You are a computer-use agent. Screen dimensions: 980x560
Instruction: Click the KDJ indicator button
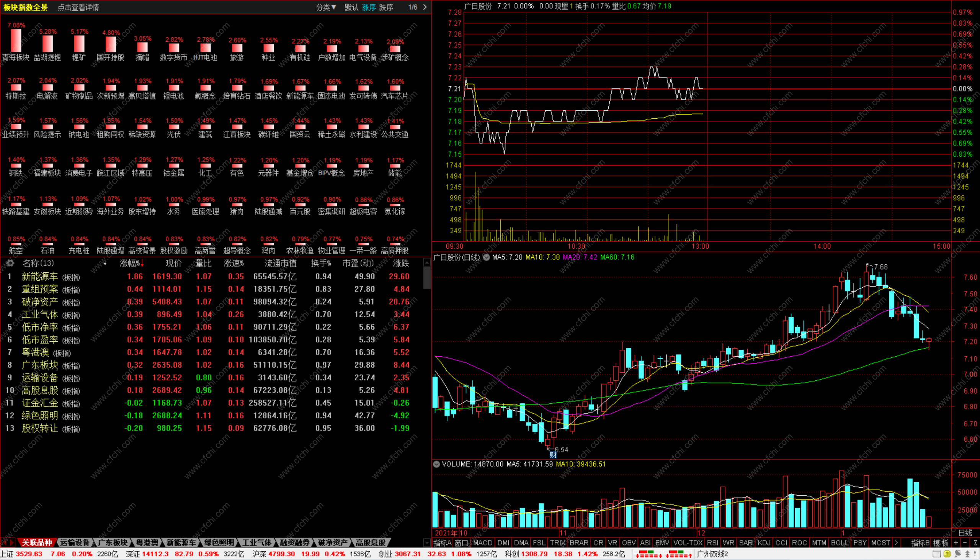coord(764,543)
